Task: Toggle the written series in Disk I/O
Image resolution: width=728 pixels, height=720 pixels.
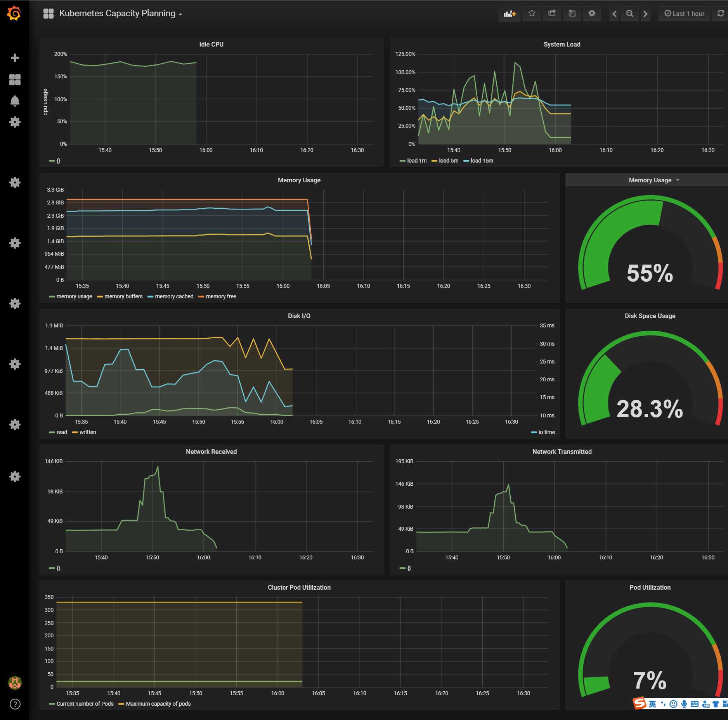Action: (x=87, y=432)
